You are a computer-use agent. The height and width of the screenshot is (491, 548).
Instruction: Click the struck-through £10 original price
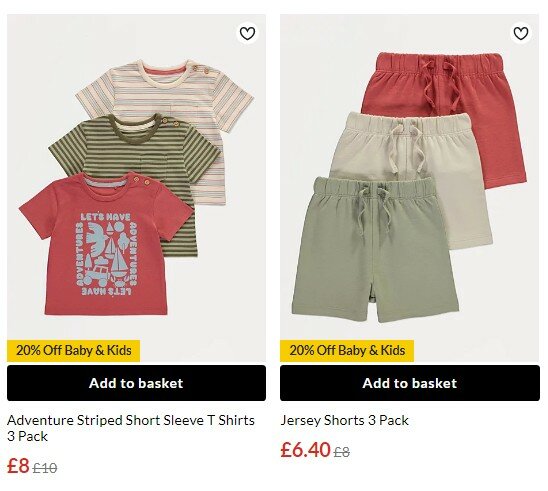coord(45,468)
